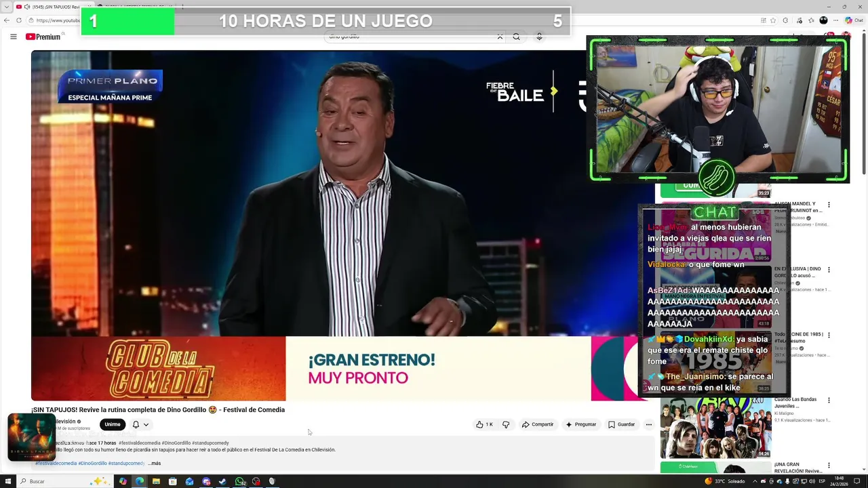Open Copilot from the taskbar
This screenshot has height=488, width=868.
[x=123, y=481]
